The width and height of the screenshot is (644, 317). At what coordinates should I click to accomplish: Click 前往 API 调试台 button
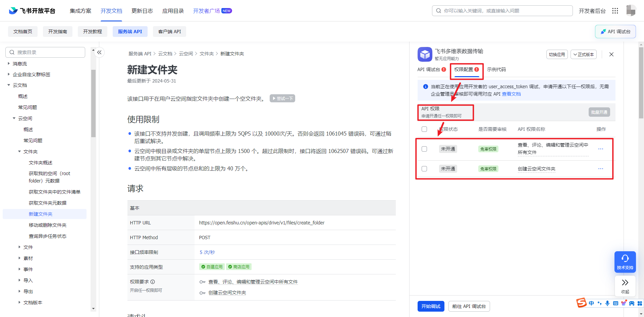click(x=469, y=306)
